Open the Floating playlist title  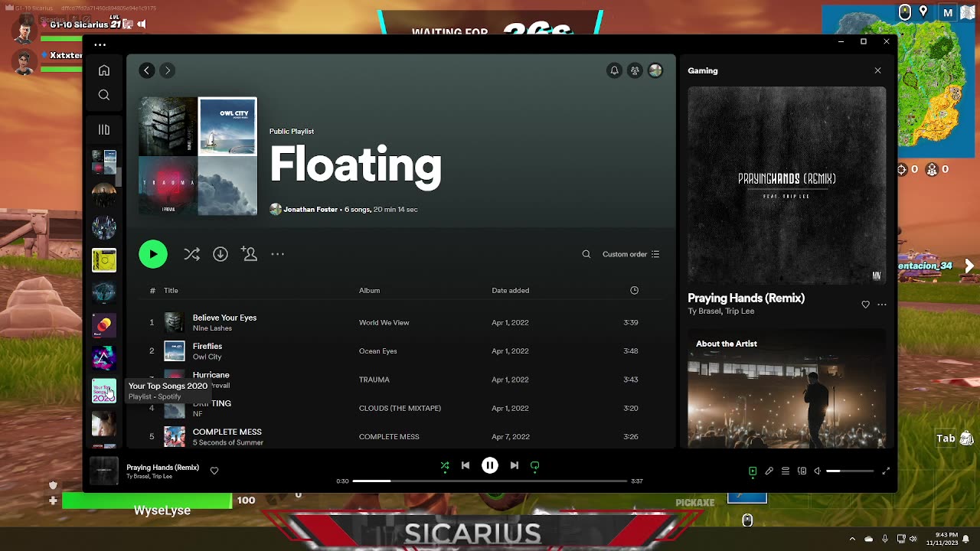click(355, 165)
